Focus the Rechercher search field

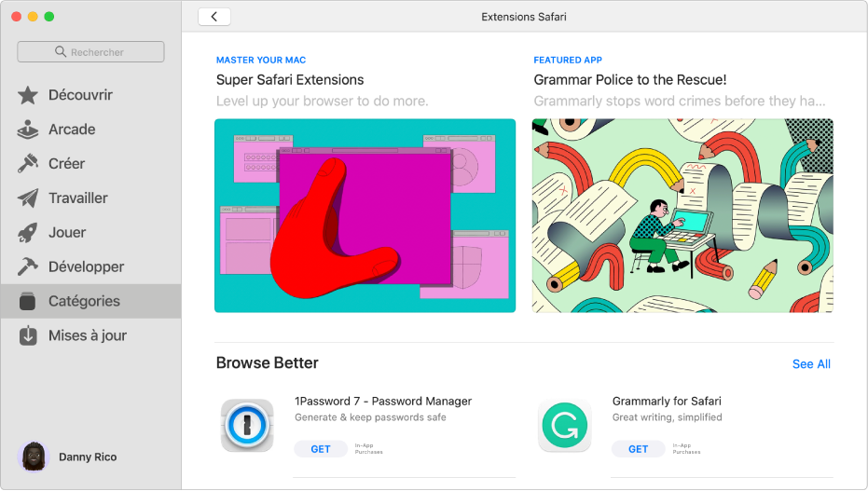click(90, 52)
